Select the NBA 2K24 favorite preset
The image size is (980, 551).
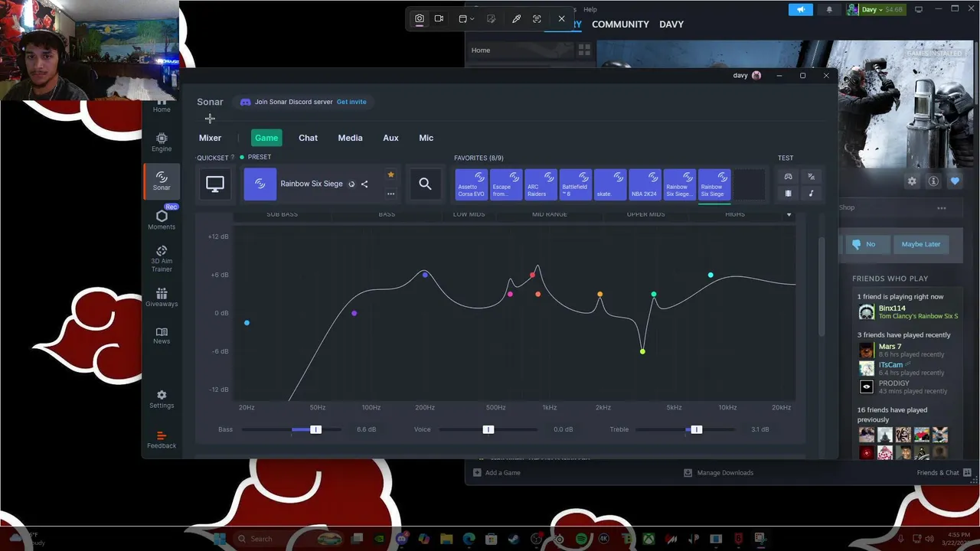645,184
